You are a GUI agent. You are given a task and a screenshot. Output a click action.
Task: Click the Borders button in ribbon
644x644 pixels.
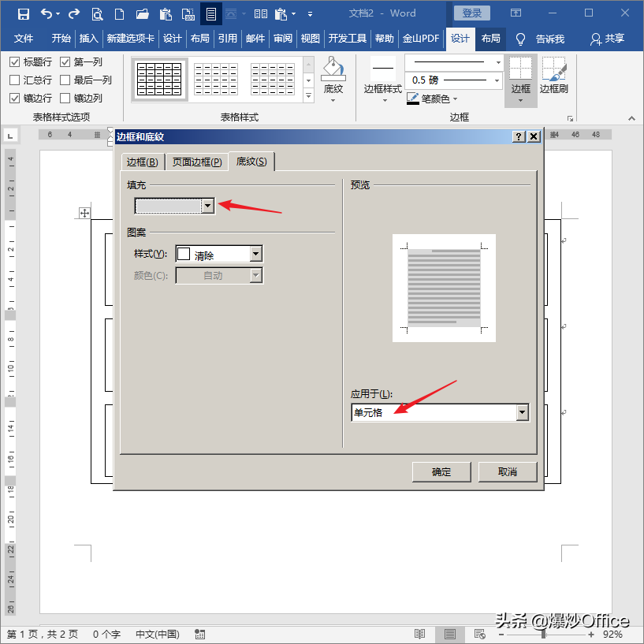pos(520,80)
